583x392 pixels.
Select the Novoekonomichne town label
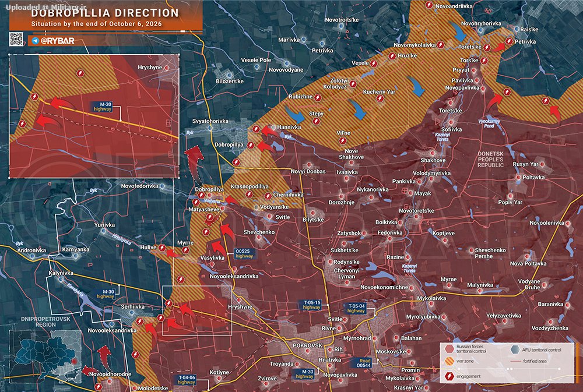click(384, 287)
